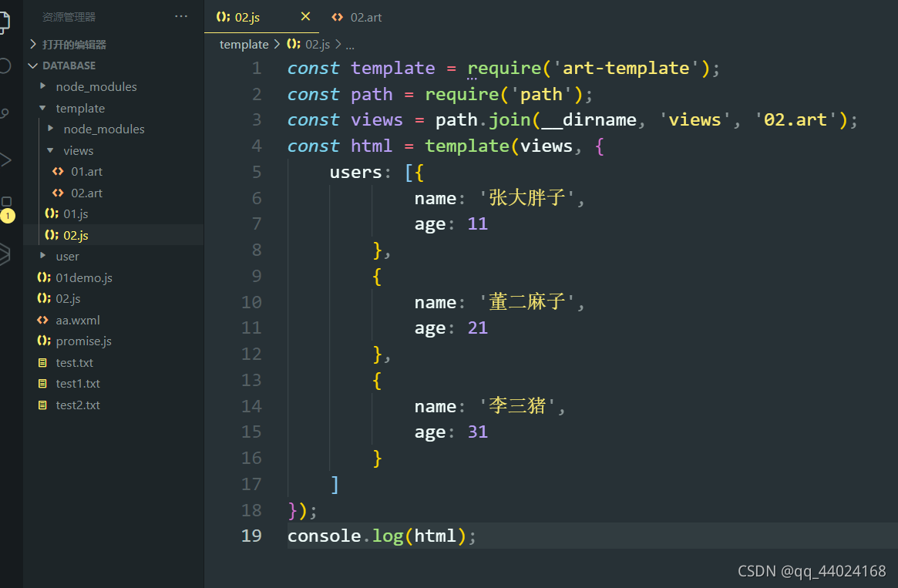Click line number 19 in gutter
The image size is (898, 588).
251,536
